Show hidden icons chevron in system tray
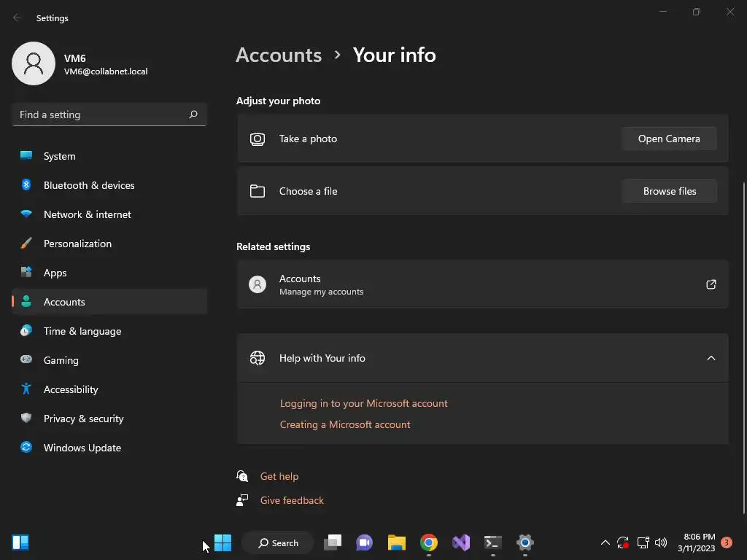This screenshot has height=560, width=747. click(605, 542)
